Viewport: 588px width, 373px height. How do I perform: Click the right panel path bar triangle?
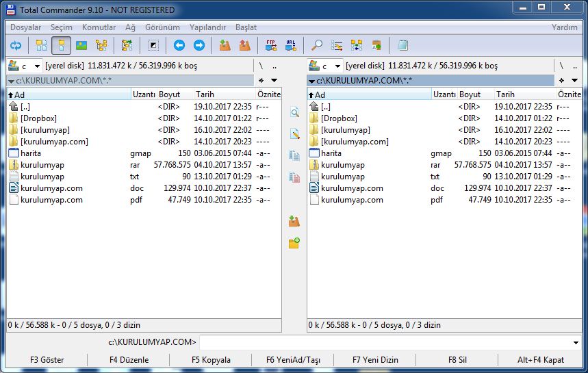pos(311,81)
